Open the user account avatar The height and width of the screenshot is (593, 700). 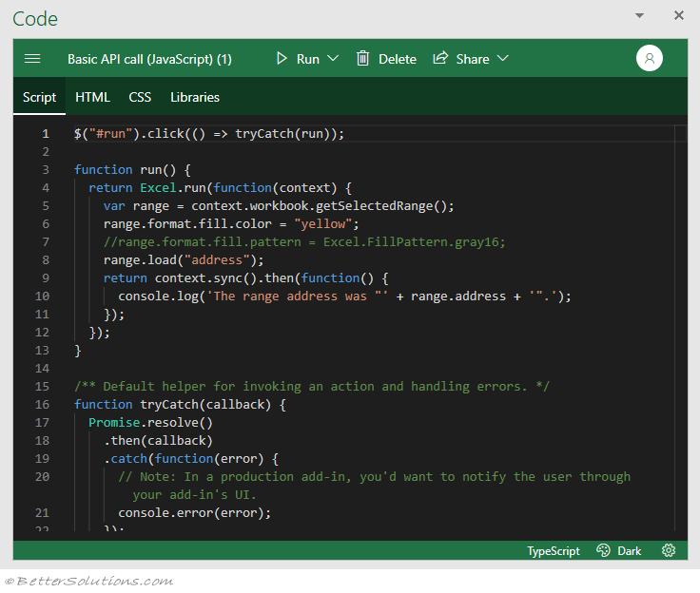[649, 59]
